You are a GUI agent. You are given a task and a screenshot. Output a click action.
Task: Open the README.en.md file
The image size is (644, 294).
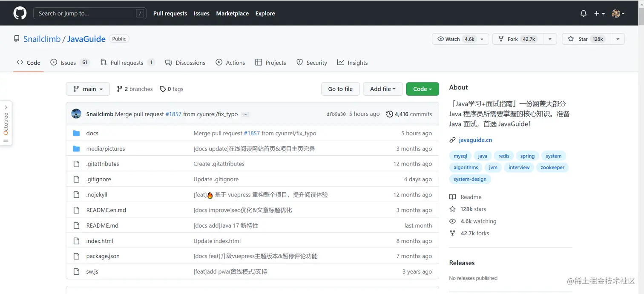(x=106, y=210)
